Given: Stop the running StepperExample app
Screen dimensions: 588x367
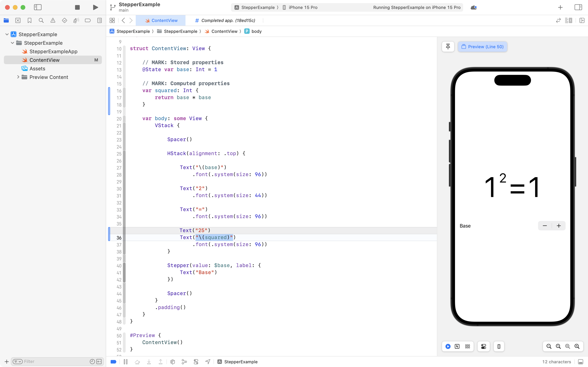Looking at the screenshot, I should coord(77,7).
